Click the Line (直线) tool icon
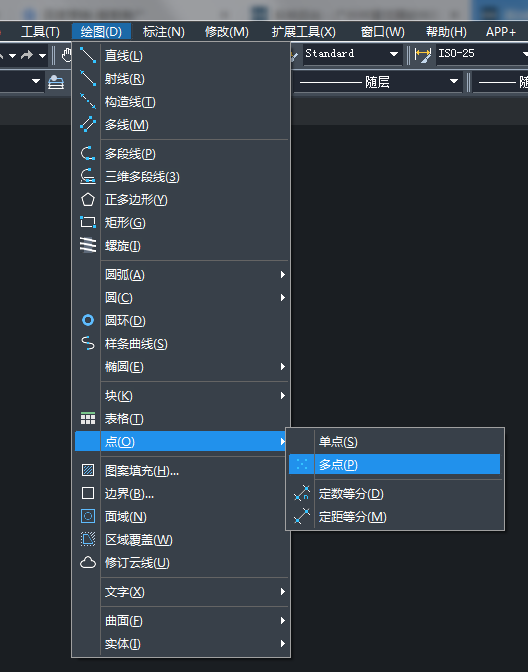Image resolution: width=528 pixels, height=672 pixels. (x=88, y=55)
